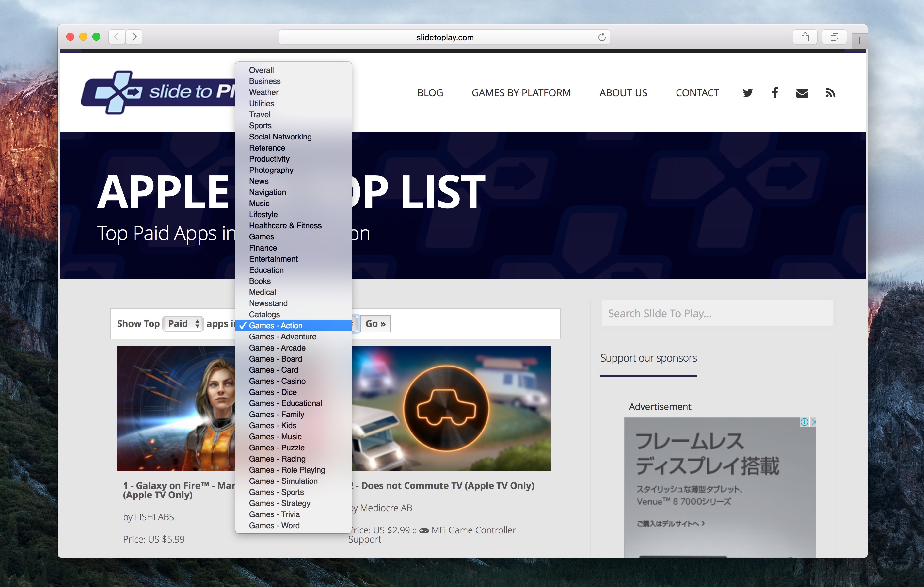The width and height of the screenshot is (924, 587).
Task: Click the Search Slide To Play field
Action: tap(717, 313)
